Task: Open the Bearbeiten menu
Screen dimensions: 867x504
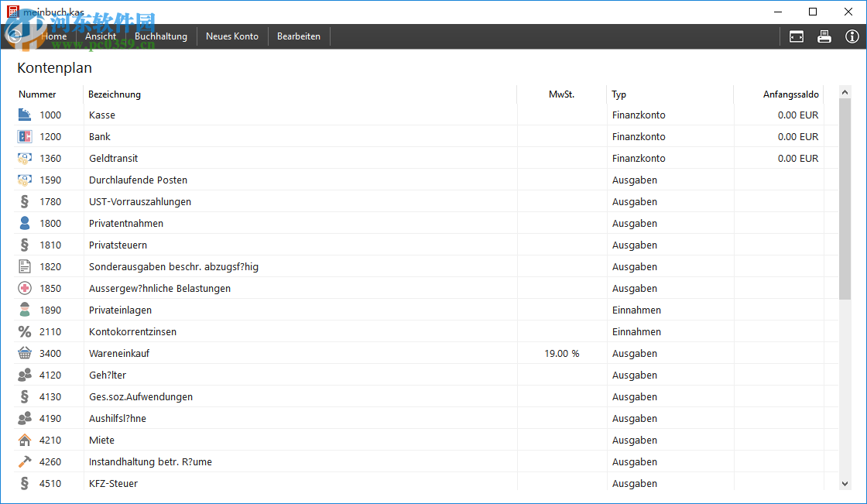Action: coord(299,36)
